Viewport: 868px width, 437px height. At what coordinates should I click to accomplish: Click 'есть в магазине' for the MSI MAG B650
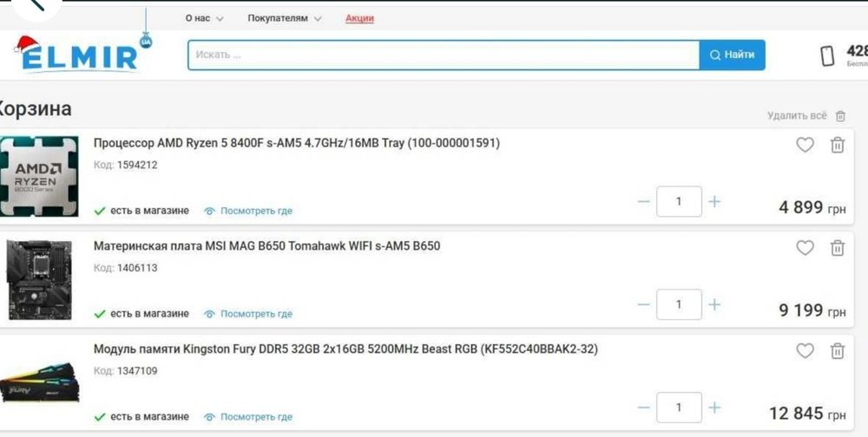click(x=141, y=314)
